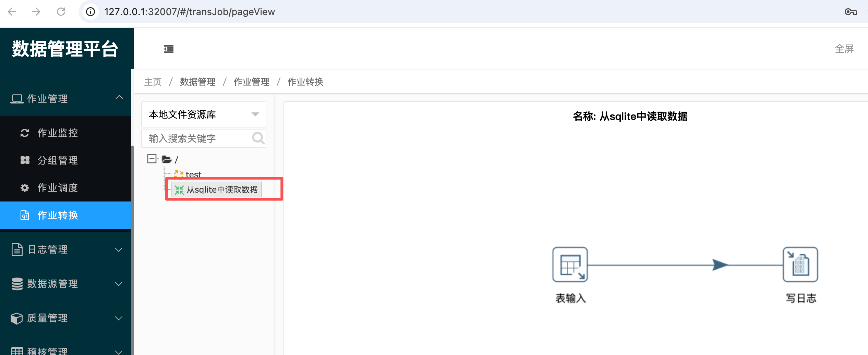The height and width of the screenshot is (355, 868).
Task: Click the grid icon beside 分组管理
Action: point(24,160)
